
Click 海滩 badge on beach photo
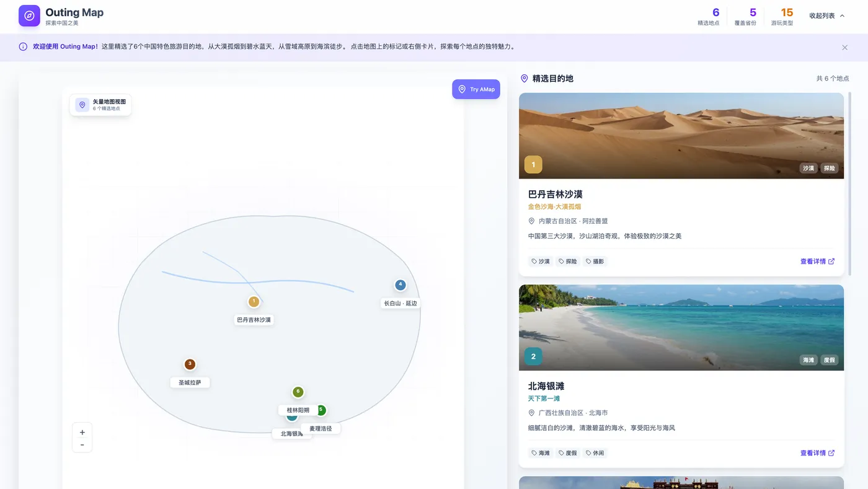click(808, 359)
